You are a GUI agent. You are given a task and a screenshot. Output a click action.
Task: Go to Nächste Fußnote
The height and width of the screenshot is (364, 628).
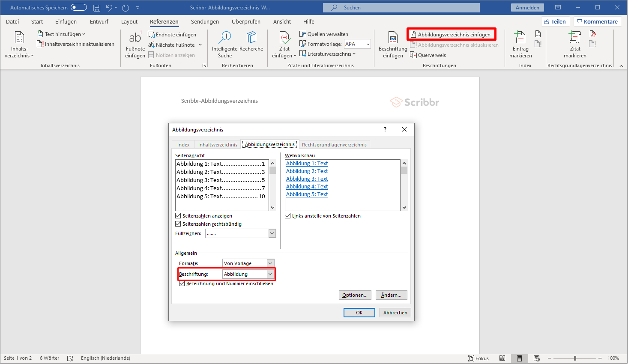click(x=171, y=45)
